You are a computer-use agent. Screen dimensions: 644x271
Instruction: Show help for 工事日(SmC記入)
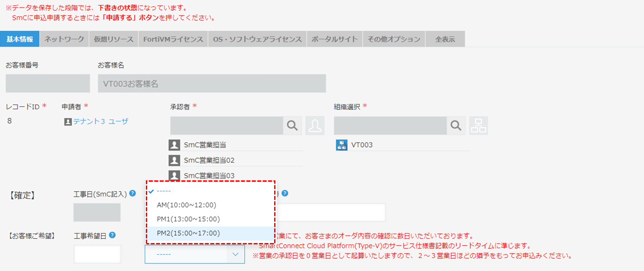(x=133, y=193)
